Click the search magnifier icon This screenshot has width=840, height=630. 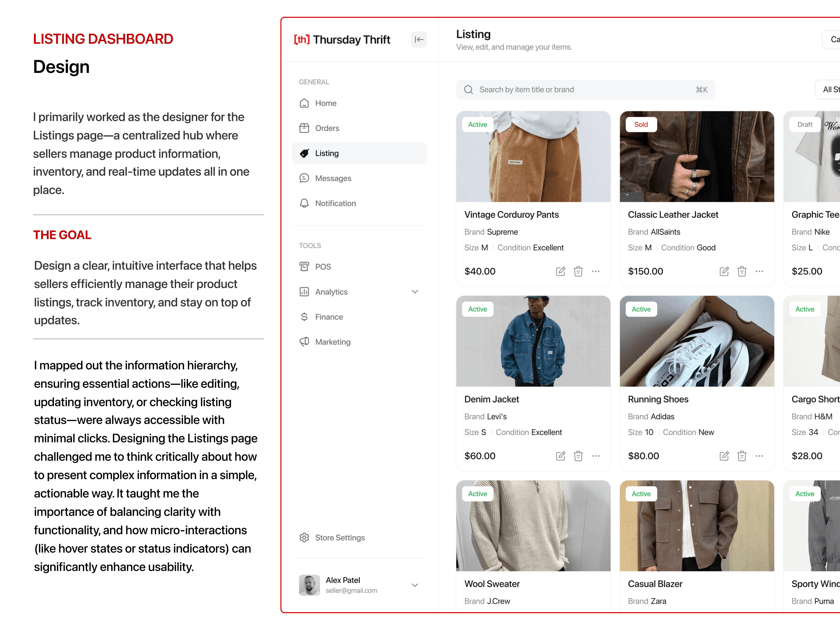coord(468,90)
